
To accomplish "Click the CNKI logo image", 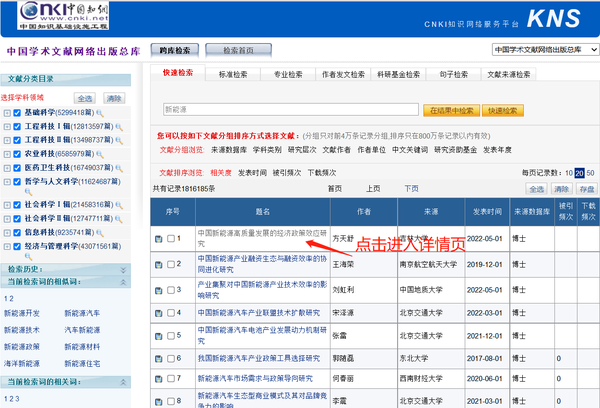I will [x=63, y=15].
